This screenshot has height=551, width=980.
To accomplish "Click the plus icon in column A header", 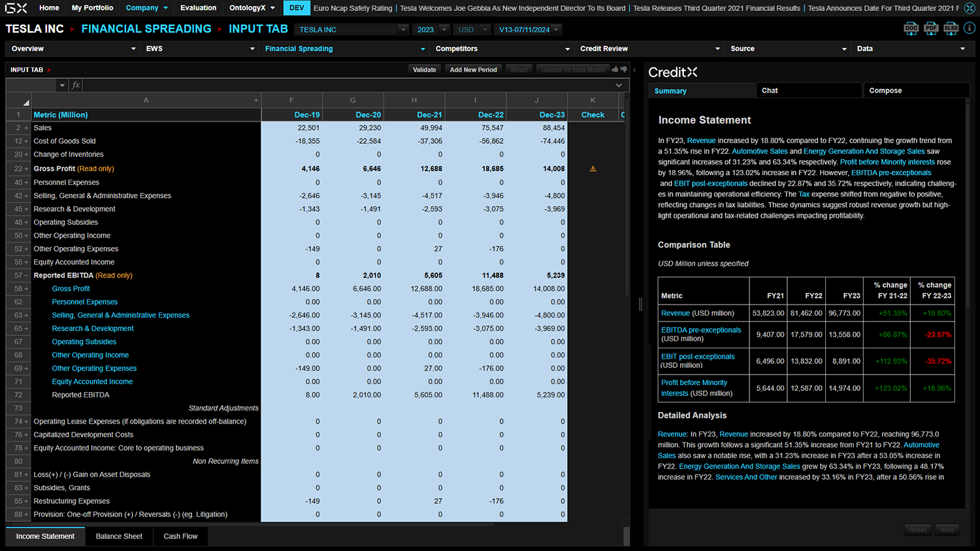I will tap(256, 101).
